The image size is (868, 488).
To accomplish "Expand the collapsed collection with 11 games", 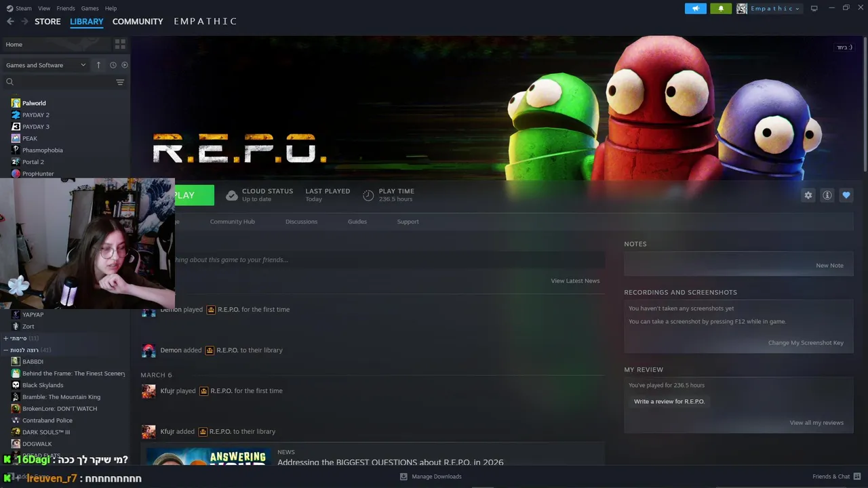I will [6, 338].
